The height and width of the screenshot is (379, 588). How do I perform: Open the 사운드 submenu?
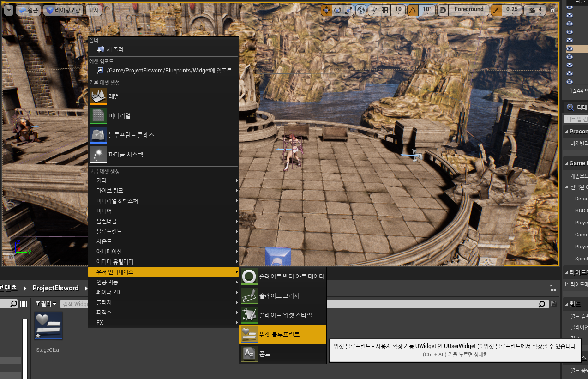coord(163,241)
